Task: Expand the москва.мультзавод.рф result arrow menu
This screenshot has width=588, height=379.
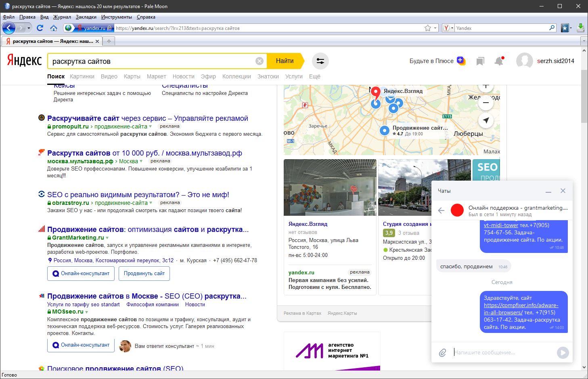Action: click(x=141, y=161)
